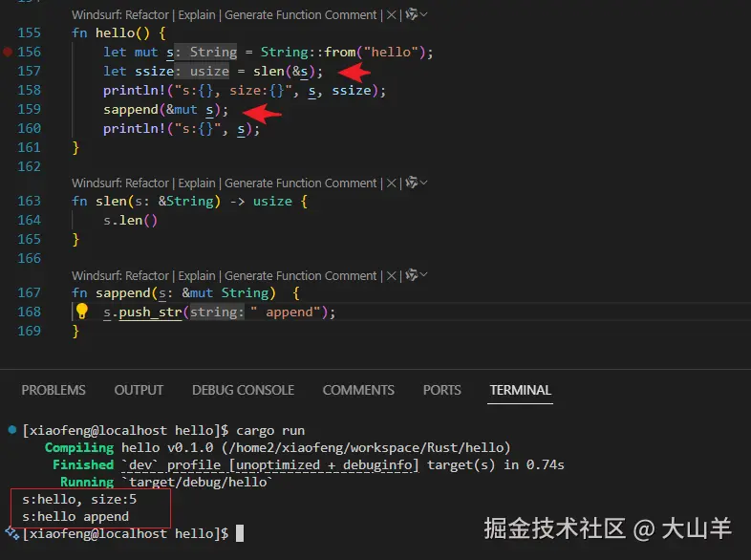The width and height of the screenshot is (751, 560).
Task: Open the OUTPUT panel tab
Action: (139, 390)
